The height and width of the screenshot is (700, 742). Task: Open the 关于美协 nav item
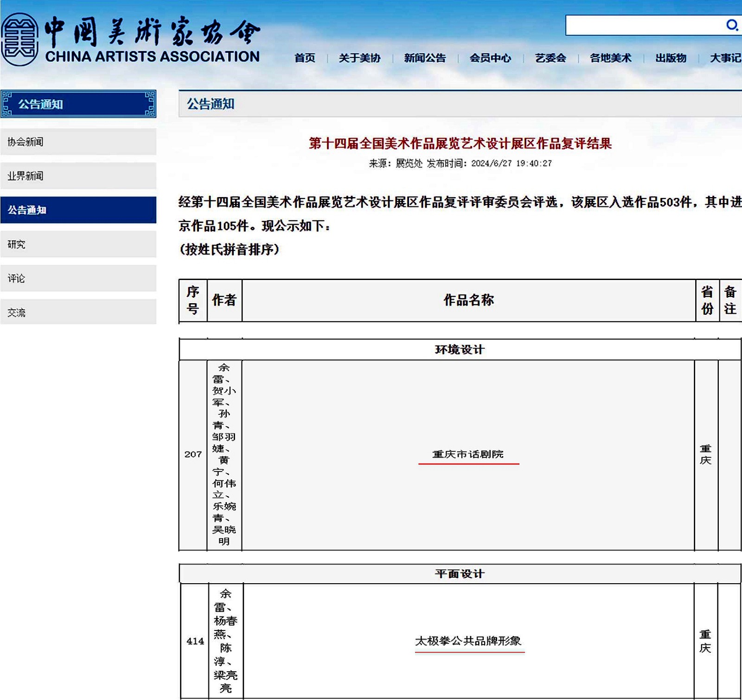pos(359,58)
